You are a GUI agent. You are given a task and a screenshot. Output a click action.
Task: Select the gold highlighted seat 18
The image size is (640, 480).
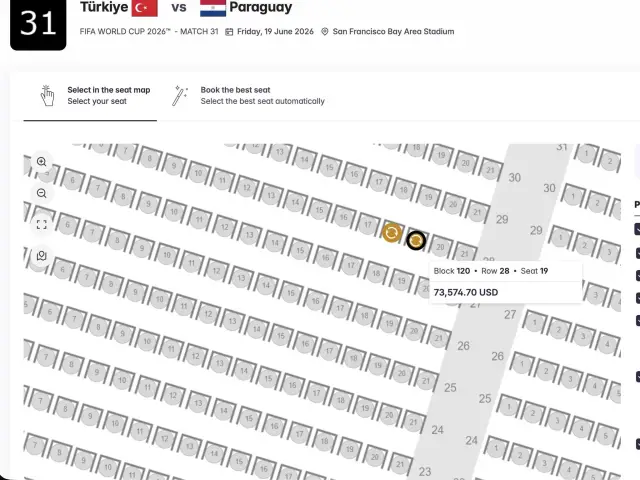coord(391,233)
